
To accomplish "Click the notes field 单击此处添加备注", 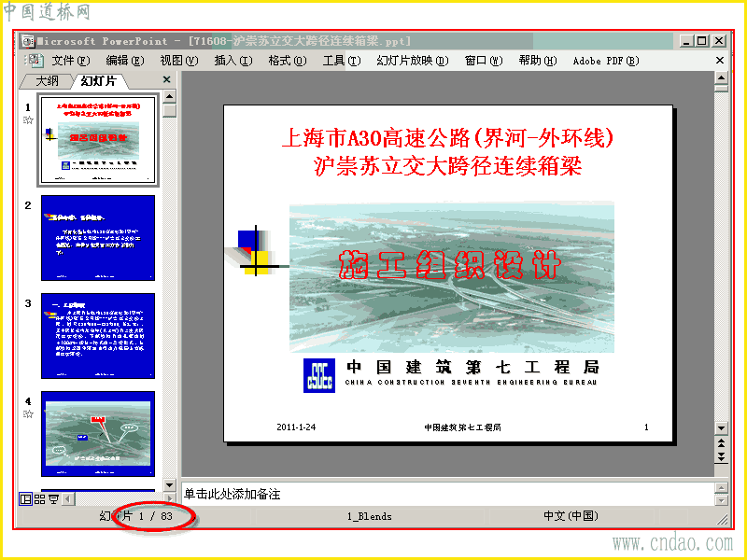I will (x=448, y=494).
